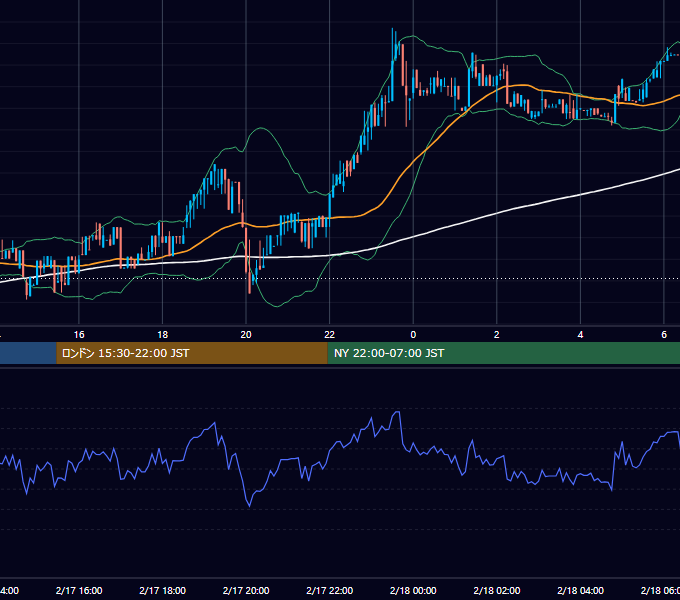Click the 6 hour label on price chart axis
Image resolution: width=680 pixels, height=600 pixels.
point(664,334)
